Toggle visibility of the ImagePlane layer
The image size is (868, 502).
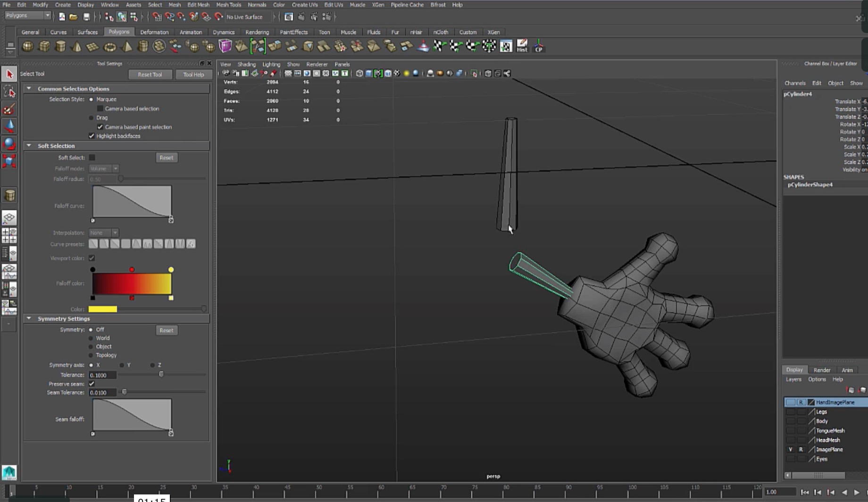click(x=791, y=449)
